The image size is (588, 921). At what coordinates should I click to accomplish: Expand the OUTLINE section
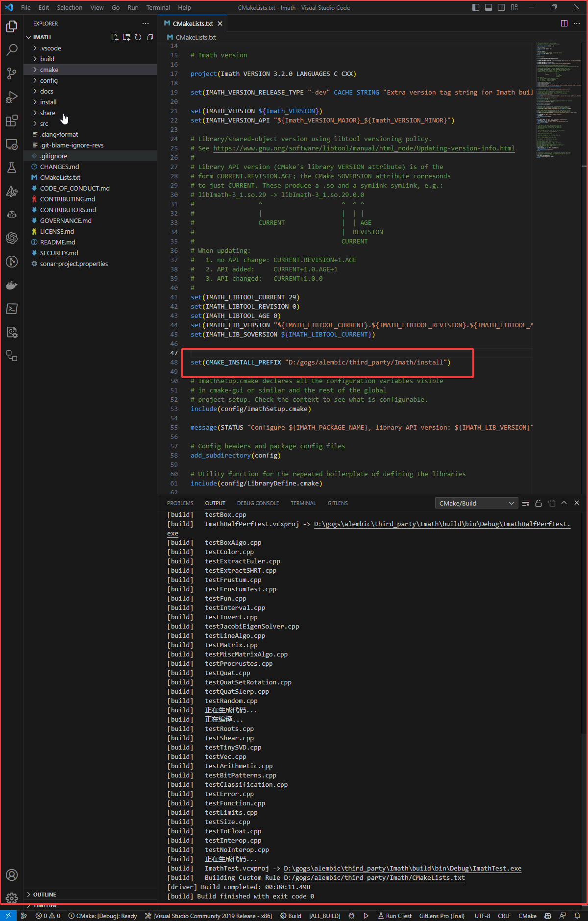click(91, 895)
